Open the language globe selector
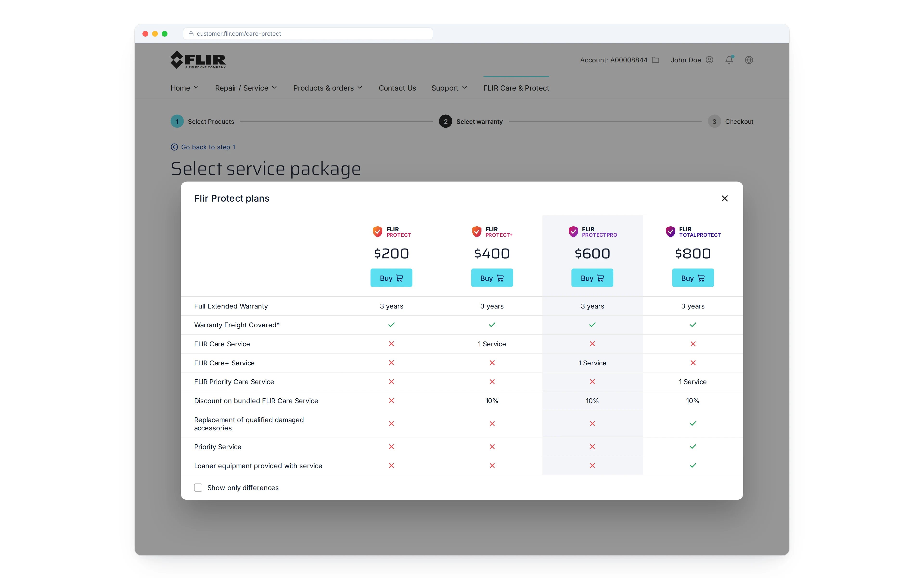The width and height of the screenshot is (924, 578). (749, 60)
